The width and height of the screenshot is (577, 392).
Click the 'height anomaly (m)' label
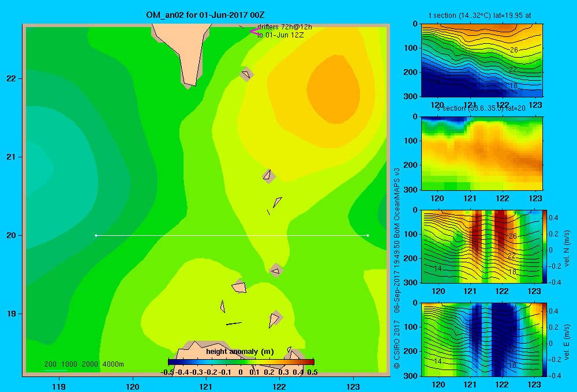tap(240, 352)
